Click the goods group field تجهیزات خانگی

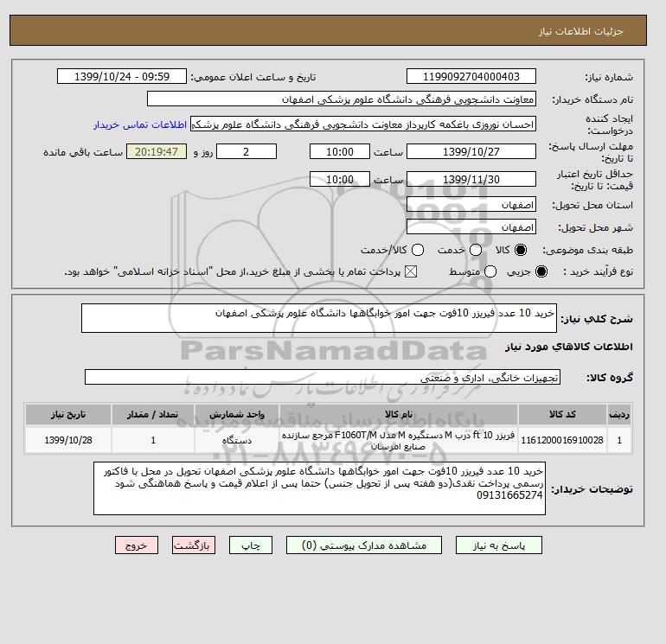click(x=323, y=377)
